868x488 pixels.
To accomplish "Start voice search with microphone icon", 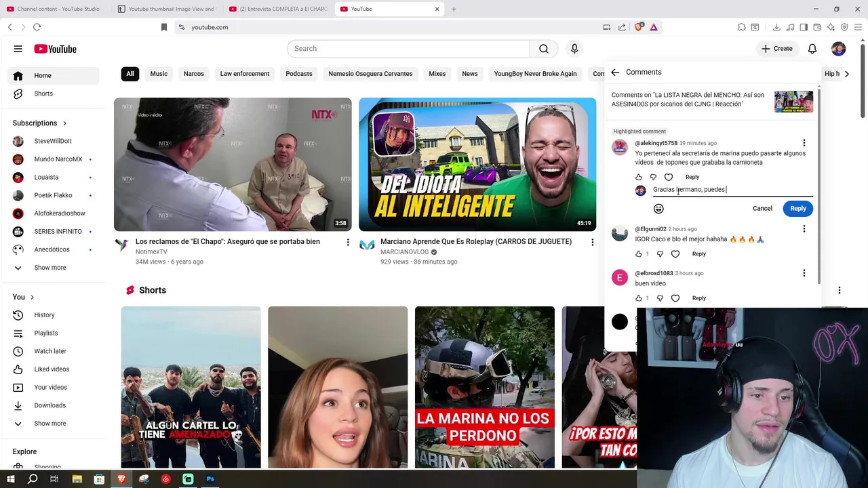I will [x=574, y=49].
